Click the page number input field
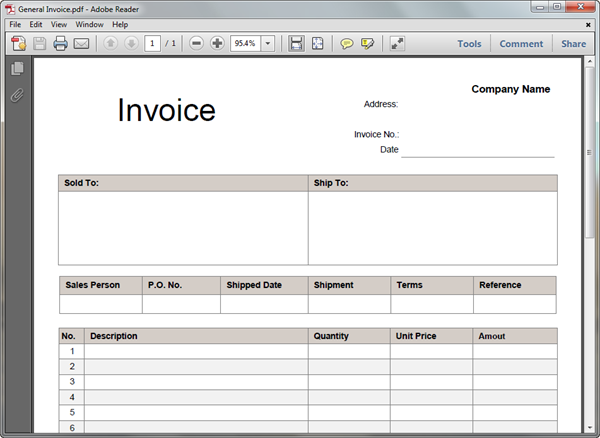The width and height of the screenshot is (600, 438). click(x=152, y=44)
